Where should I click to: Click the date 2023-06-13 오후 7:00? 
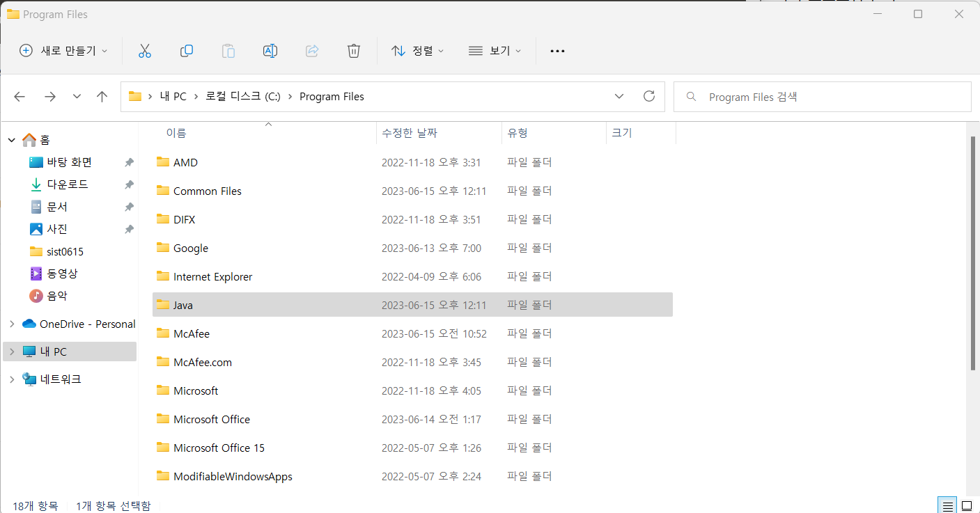(x=431, y=248)
